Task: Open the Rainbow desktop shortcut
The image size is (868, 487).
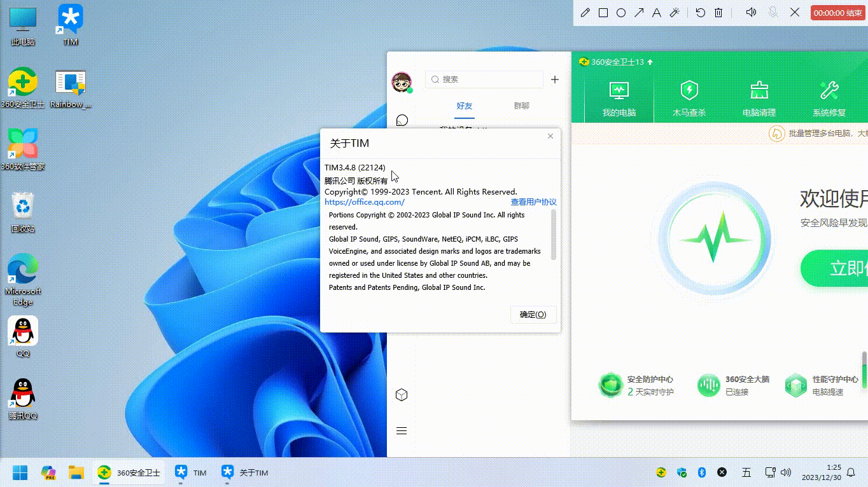Action: pyautogui.click(x=71, y=89)
